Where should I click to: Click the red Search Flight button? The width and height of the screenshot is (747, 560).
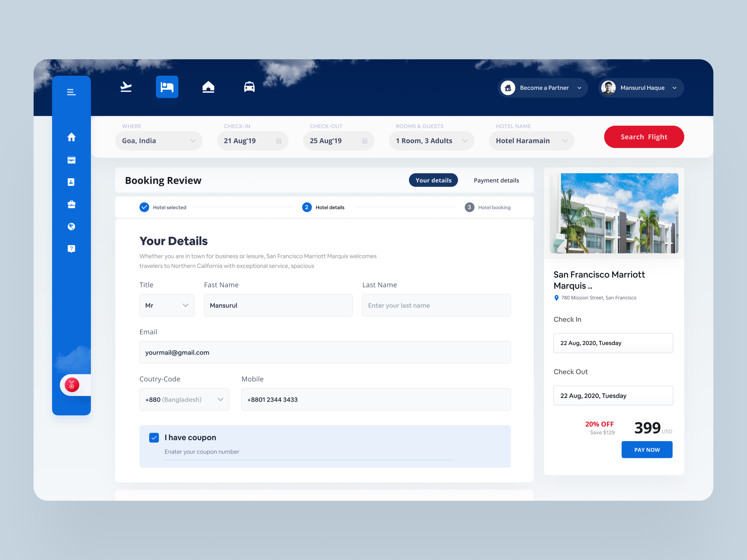tap(644, 137)
